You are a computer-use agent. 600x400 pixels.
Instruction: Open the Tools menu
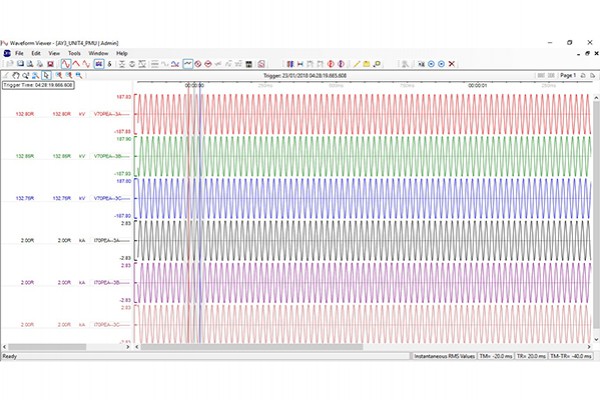tap(74, 53)
